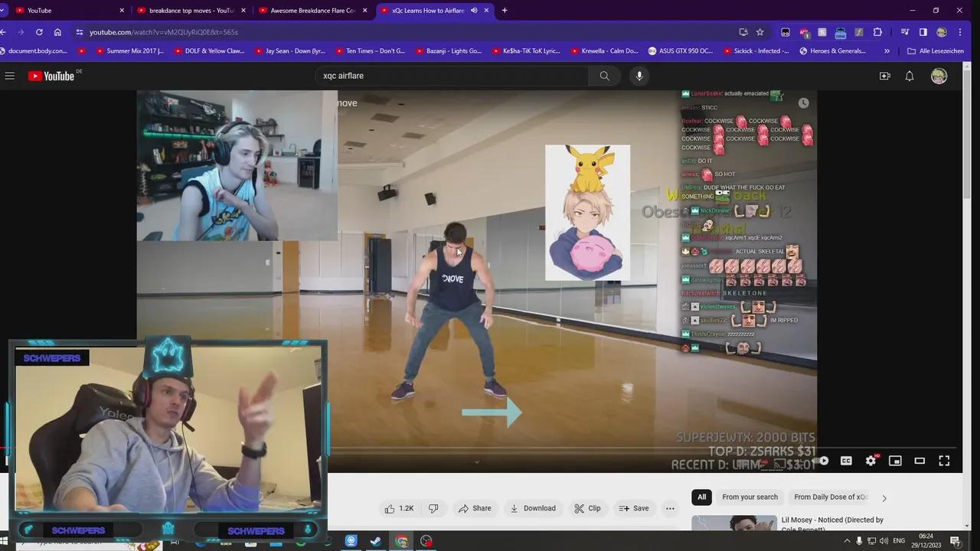Image resolution: width=980 pixels, height=551 pixels.
Task: Click the address bar URL
Action: 164,32
